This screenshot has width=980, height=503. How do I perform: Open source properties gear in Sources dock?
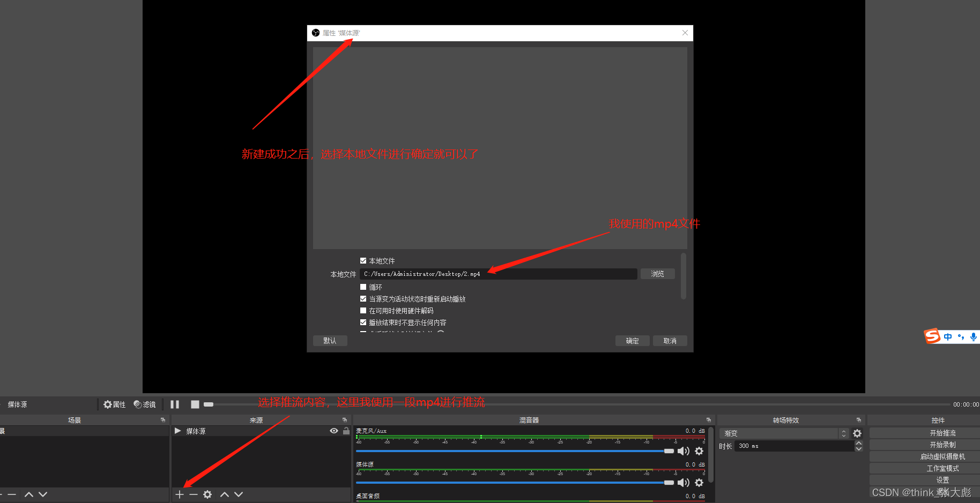pyautogui.click(x=207, y=494)
